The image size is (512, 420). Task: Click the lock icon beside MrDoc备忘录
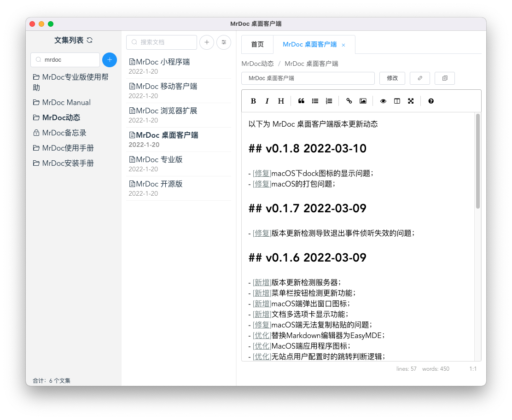point(36,133)
